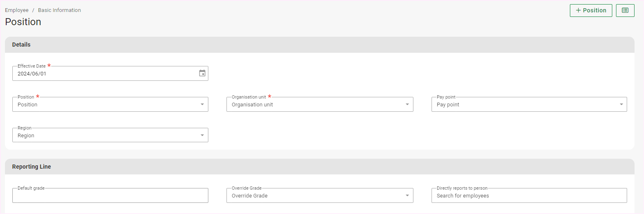Add a new position with + Position
This screenshot has height=214, width=644.
[x=591, y=10]
